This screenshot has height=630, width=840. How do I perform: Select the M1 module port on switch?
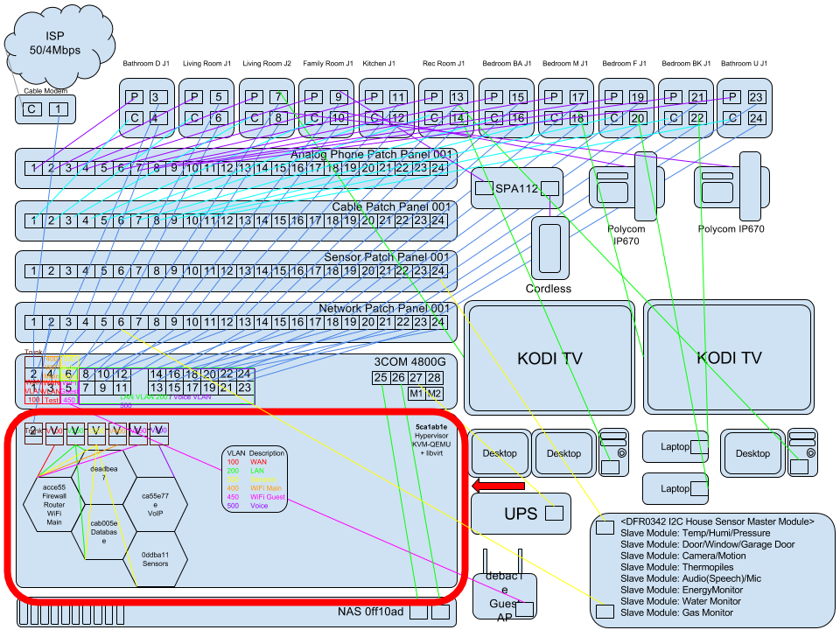point(416,394)
